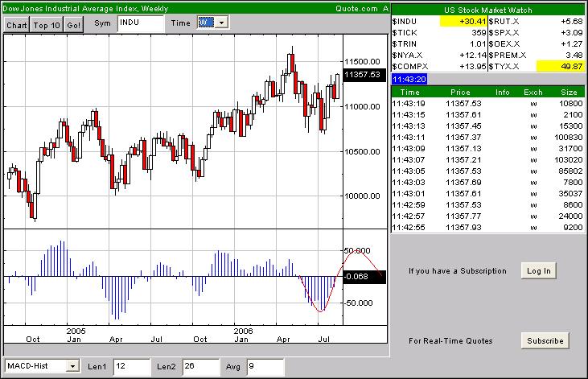Click the Subscribe button
Screen dimensions: 588x379
545,340
